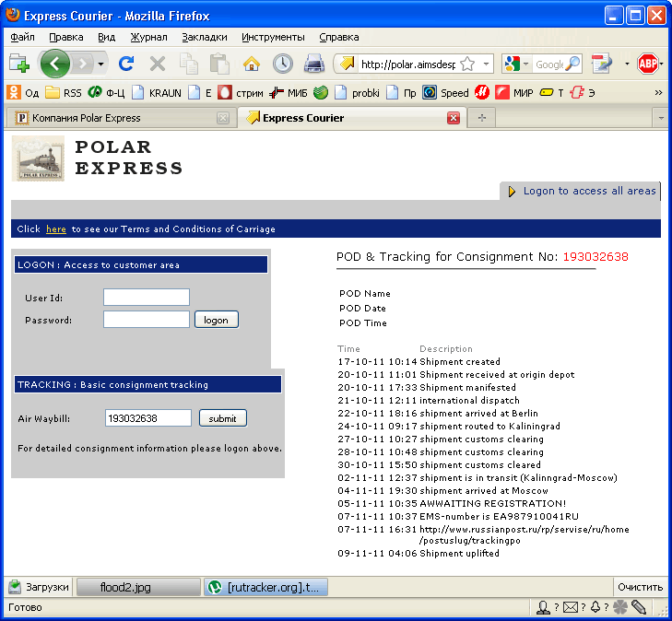The image size is (672, 621).
Task: Open the note-editing toolbar icon
Action: 602,64
